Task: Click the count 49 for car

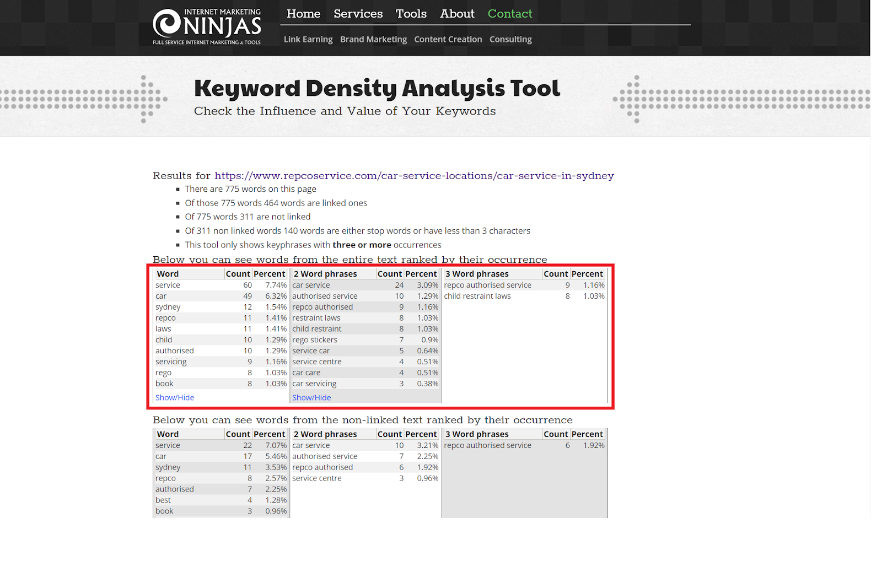Action: pos(248,296)
